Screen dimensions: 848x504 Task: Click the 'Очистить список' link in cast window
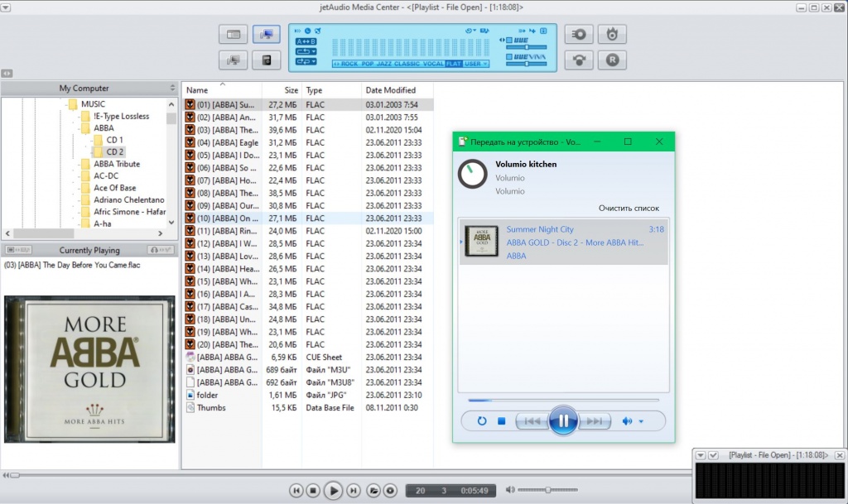(629, 208)
